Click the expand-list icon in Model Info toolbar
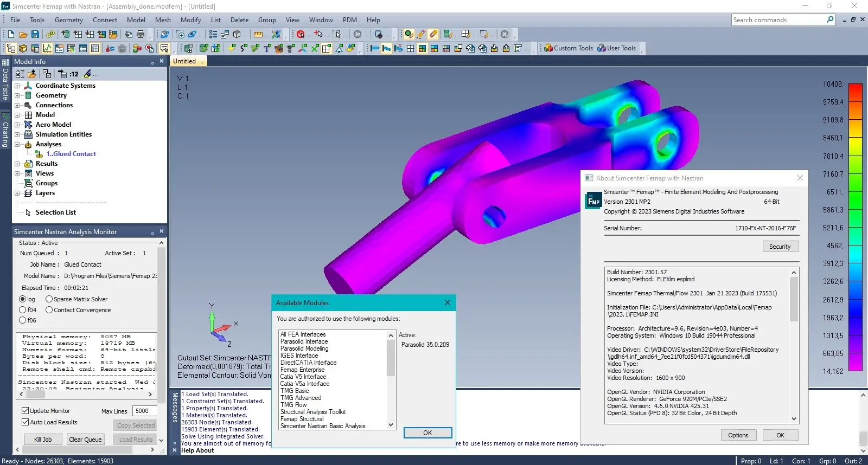 point(20,74)
